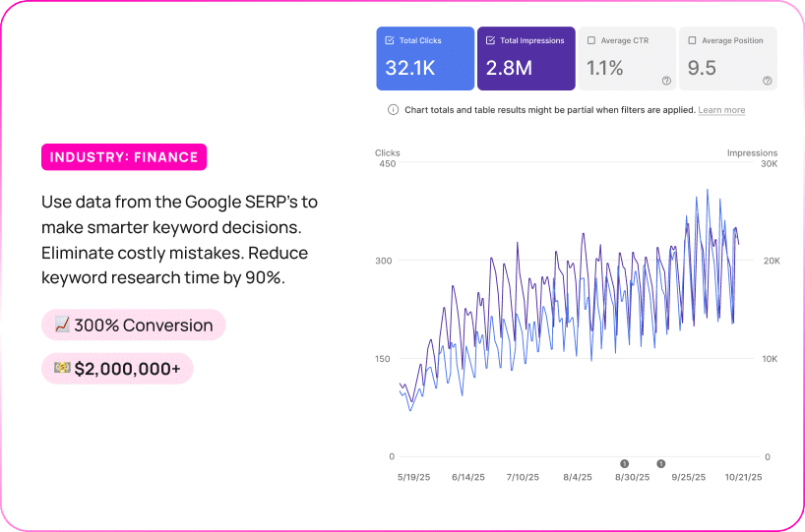
Task: Enable the Average Position checkbox
Action: 692,40
